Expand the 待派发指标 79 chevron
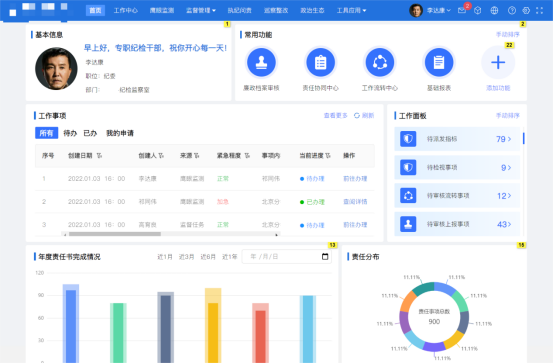This screenshot has width=553, height=363. tap(509, 139)
